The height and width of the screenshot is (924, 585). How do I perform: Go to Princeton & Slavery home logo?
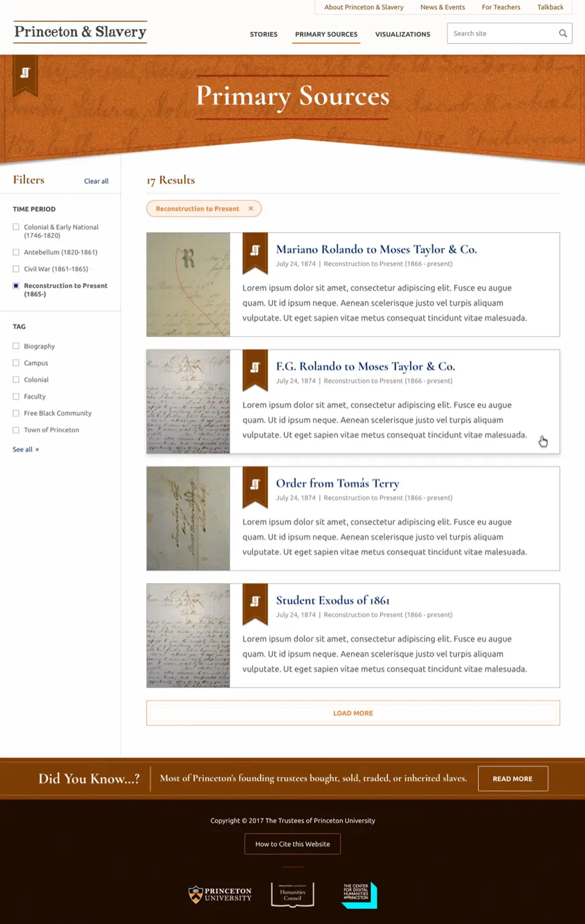80,32
